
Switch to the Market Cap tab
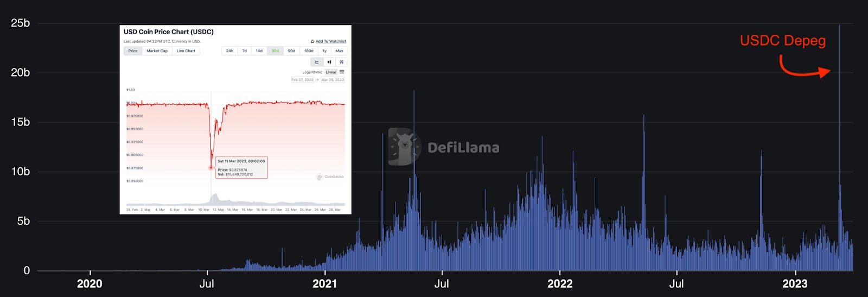[x=157, y=51]
